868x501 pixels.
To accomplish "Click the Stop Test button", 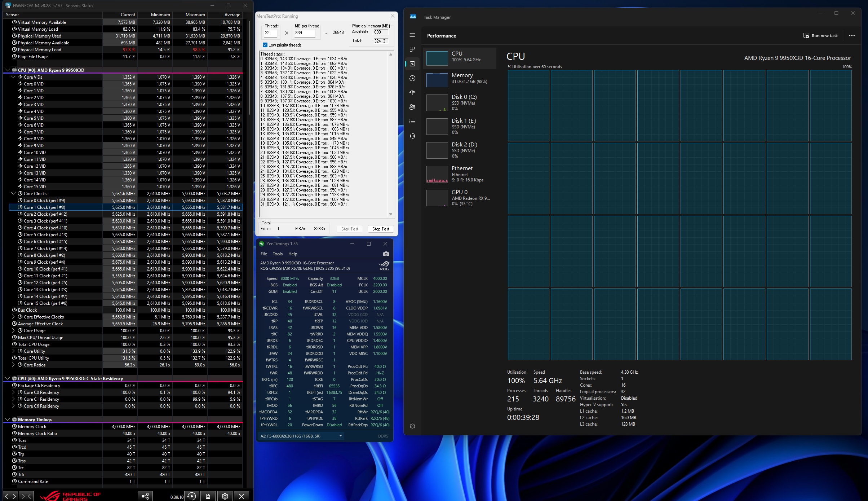I will tap(380, 229).
